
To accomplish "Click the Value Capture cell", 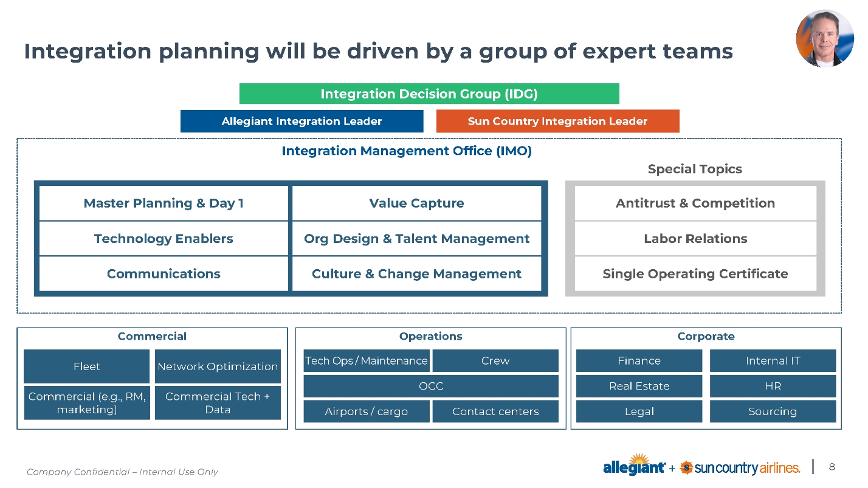I will (416, 204).
